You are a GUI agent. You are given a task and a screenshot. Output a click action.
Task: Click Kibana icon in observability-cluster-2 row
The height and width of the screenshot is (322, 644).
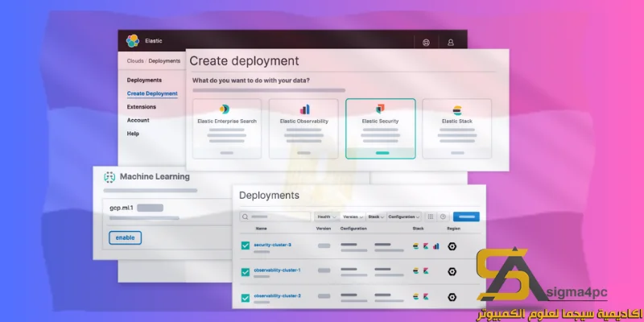click(426, 296)
